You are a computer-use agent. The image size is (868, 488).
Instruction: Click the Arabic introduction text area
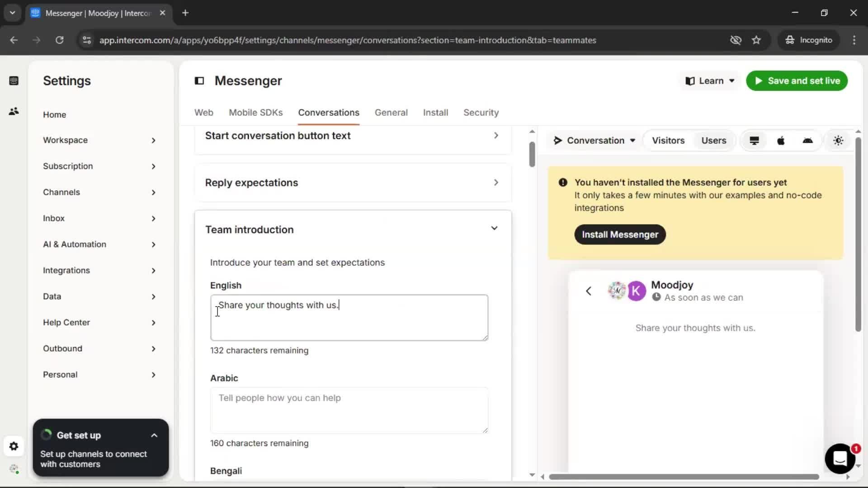pos(349,410)
